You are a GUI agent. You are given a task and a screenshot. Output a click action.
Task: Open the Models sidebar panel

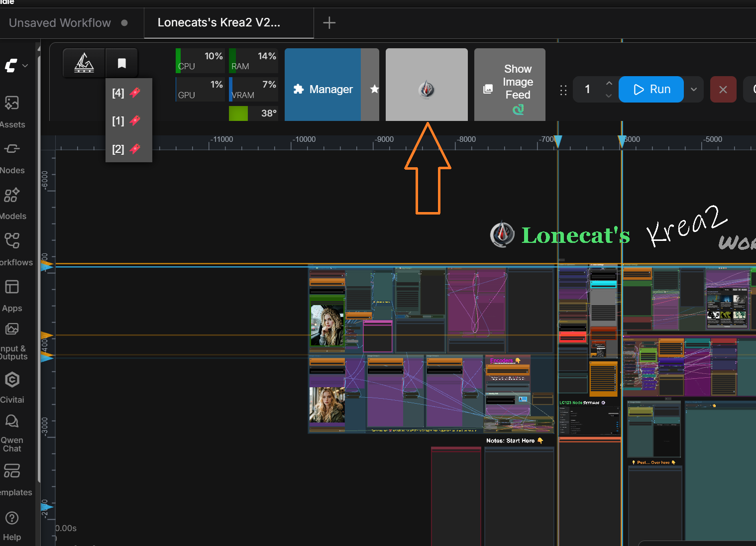pos(12,204)
